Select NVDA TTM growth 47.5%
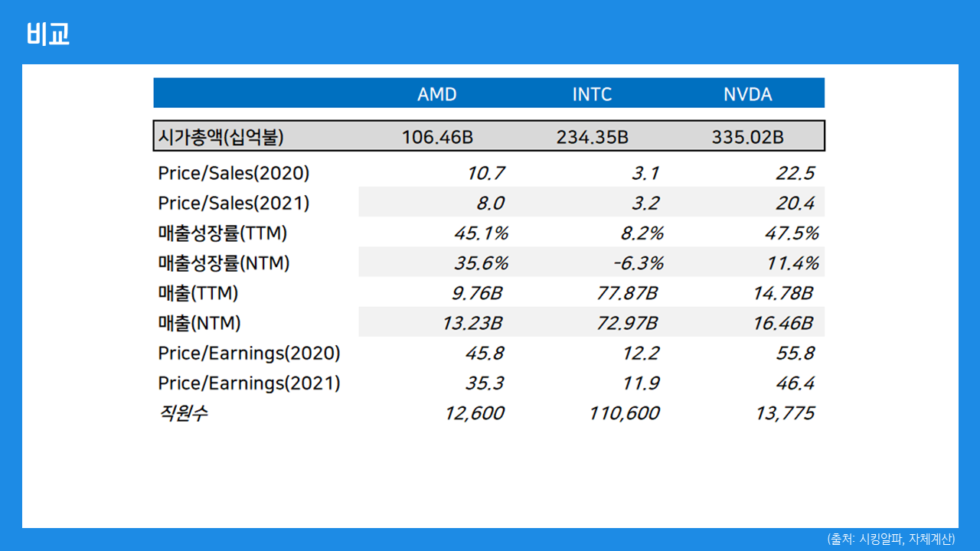 (792, 233)
